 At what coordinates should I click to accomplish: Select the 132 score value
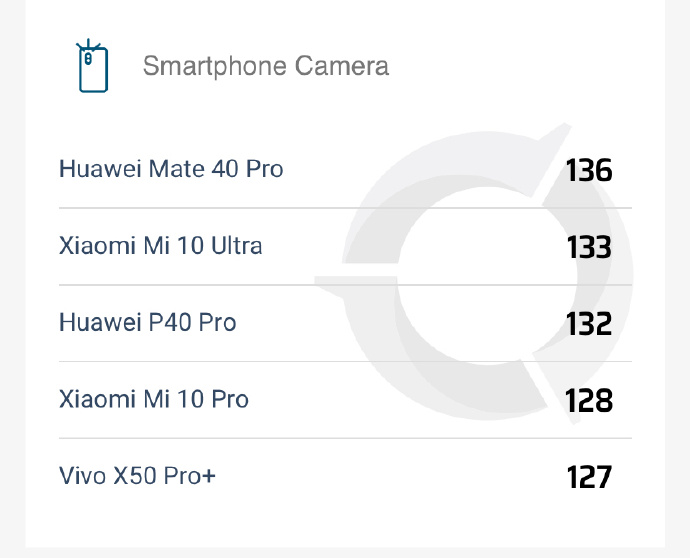[588, 323]
